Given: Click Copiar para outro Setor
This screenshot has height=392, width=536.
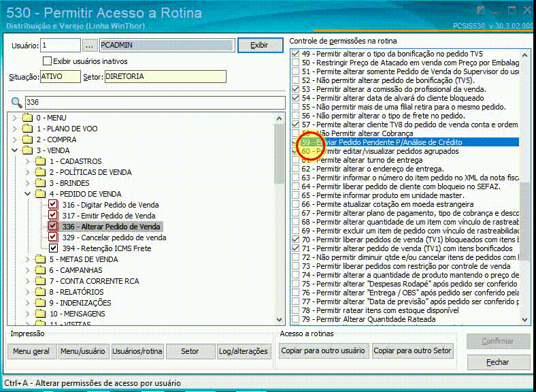Looking at the screenshot, I should click(413, 350).
